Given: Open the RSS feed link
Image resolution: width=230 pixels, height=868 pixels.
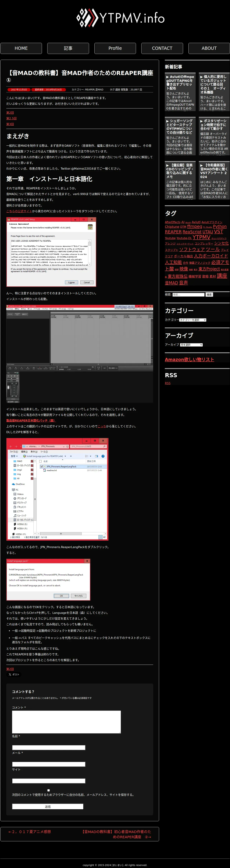Looking at the screenshot, I should (x=168, y=383).
